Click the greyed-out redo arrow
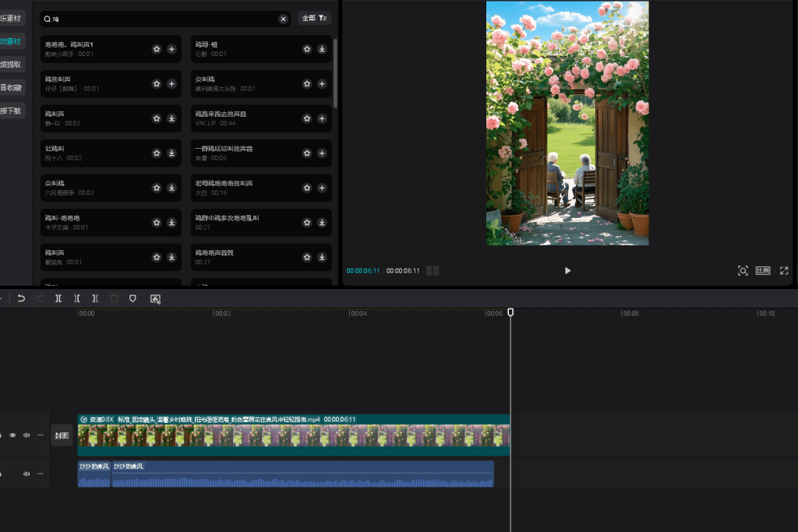The height and width of the screenshot is (532, 798). (40, 298)
